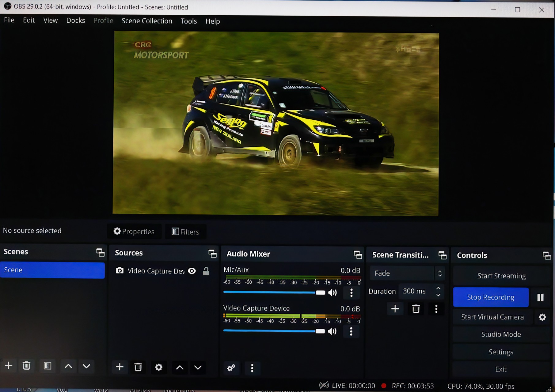Viewport: 555px width, 392px height.
Task: Mute the Mic/Aux audio
Action: tap(333, 293)
